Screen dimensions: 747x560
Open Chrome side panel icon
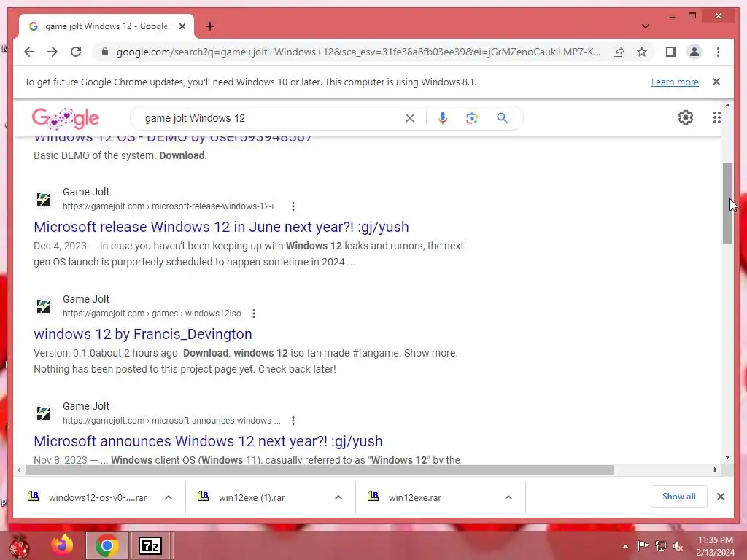[671, 52]
